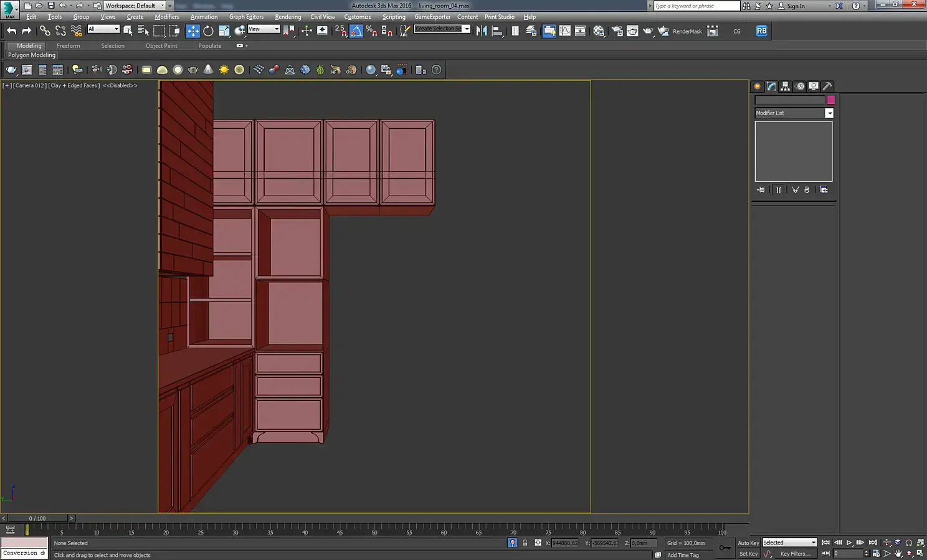
Task: Open the Mirror tool in toolbar
Action: 482,31
